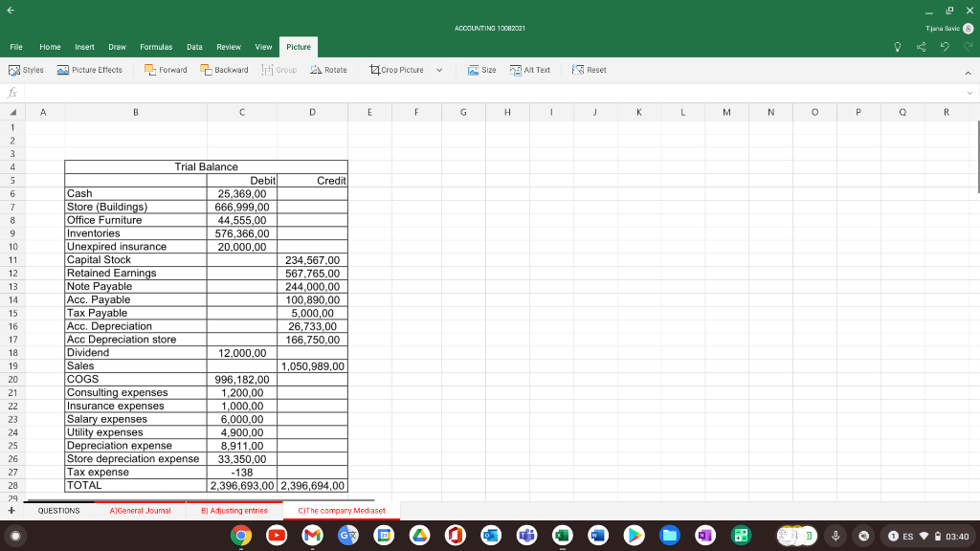Send the picture Backward
This screenshot has height=551, width=980.
coord(225,69)
